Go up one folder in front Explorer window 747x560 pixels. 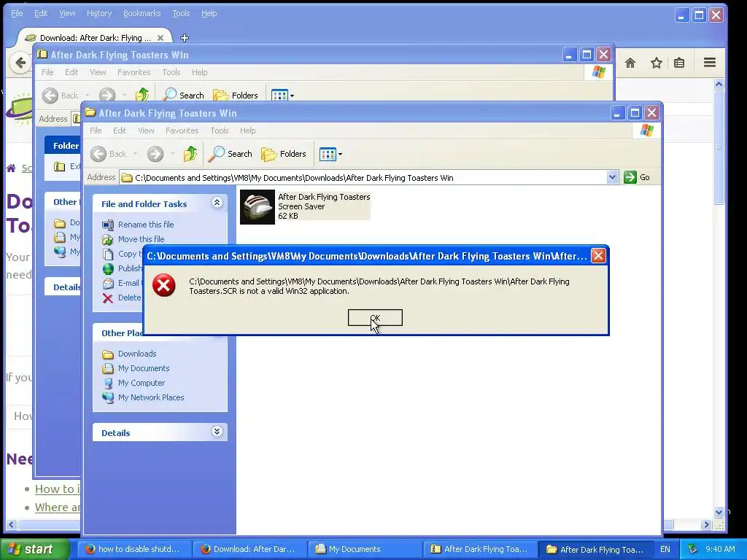(190, 154)
